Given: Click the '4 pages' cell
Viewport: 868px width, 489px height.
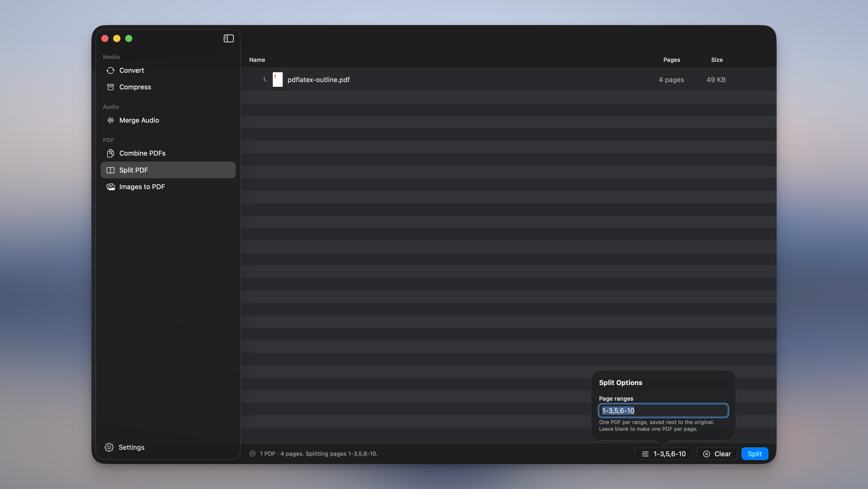Looking at the screenshot, I should tap(671, 80).
